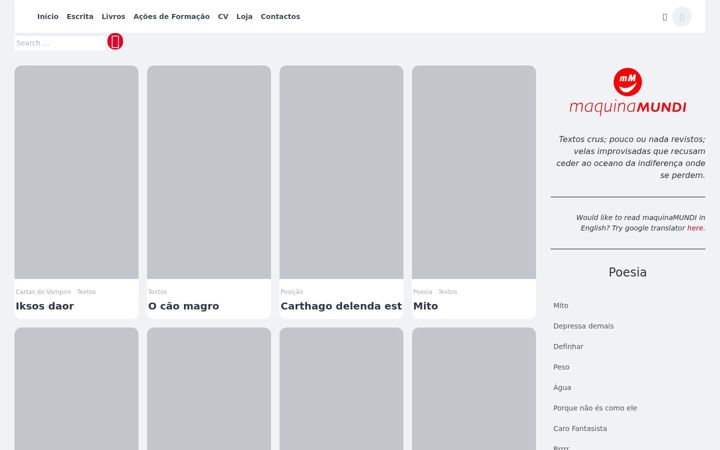Select Textos tag on O cão magro card

click(158, 292)
